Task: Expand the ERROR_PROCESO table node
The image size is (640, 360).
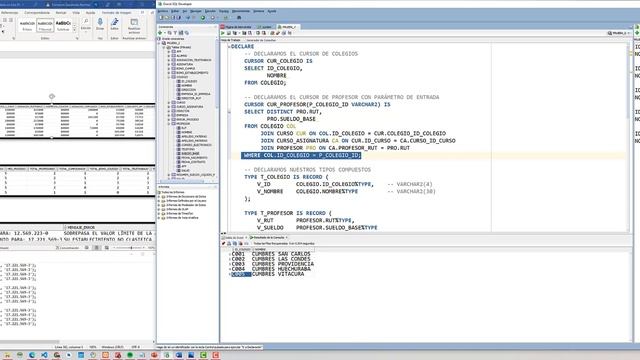Action: pos(169,119)
